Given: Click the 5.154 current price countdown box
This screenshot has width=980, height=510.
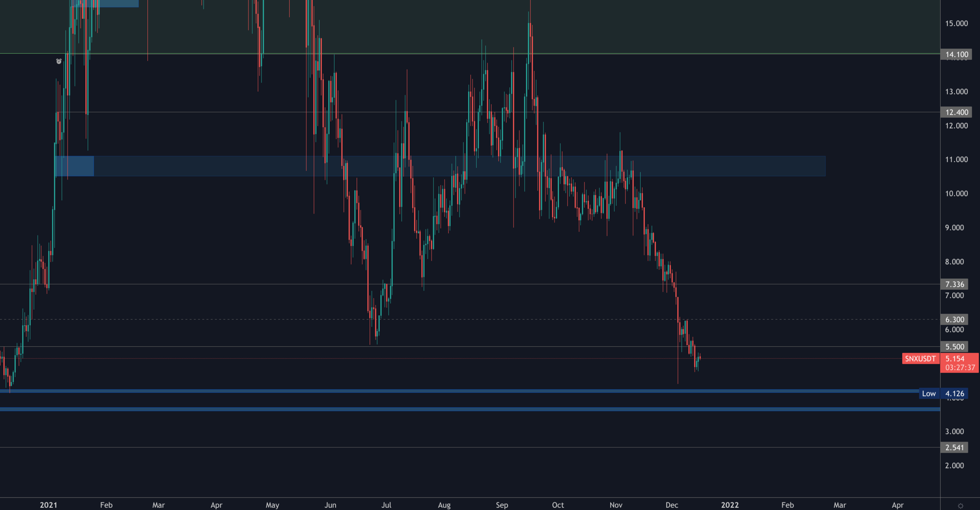Looking at the screenshot, I should tap(959, 363).
